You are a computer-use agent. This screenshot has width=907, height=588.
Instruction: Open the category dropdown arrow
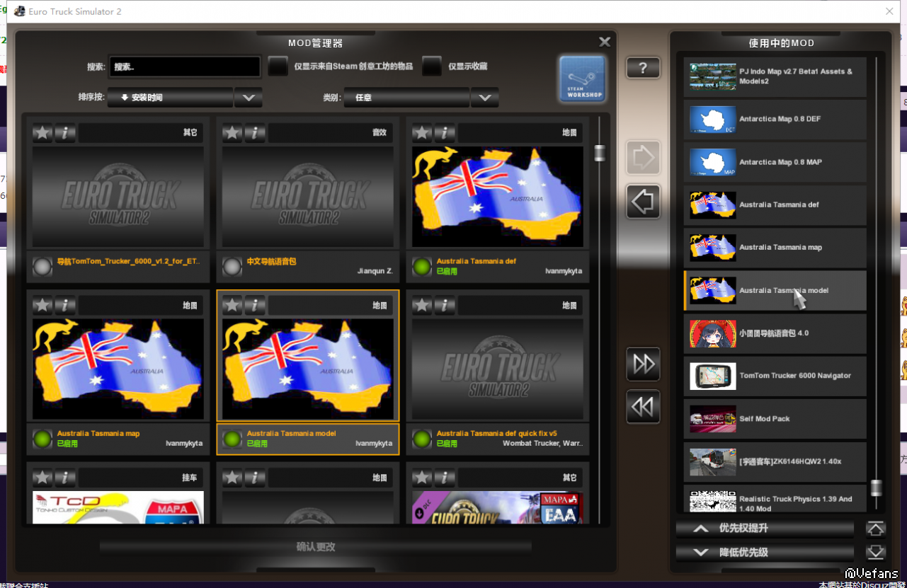[x=484, y=98]
